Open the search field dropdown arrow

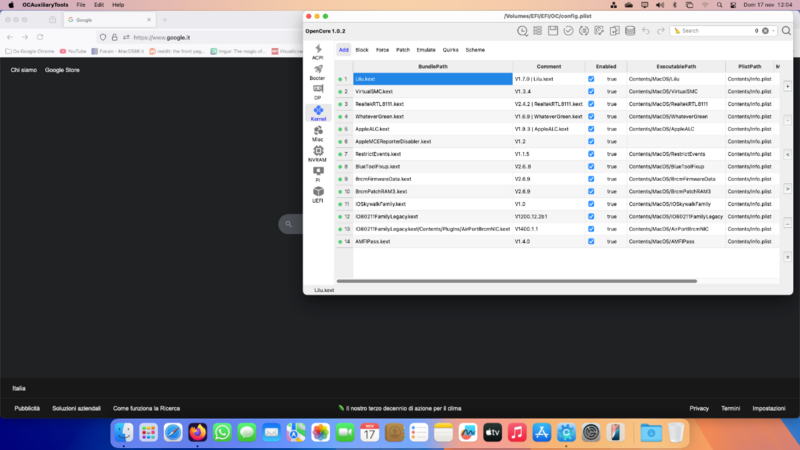click(773, 31)
